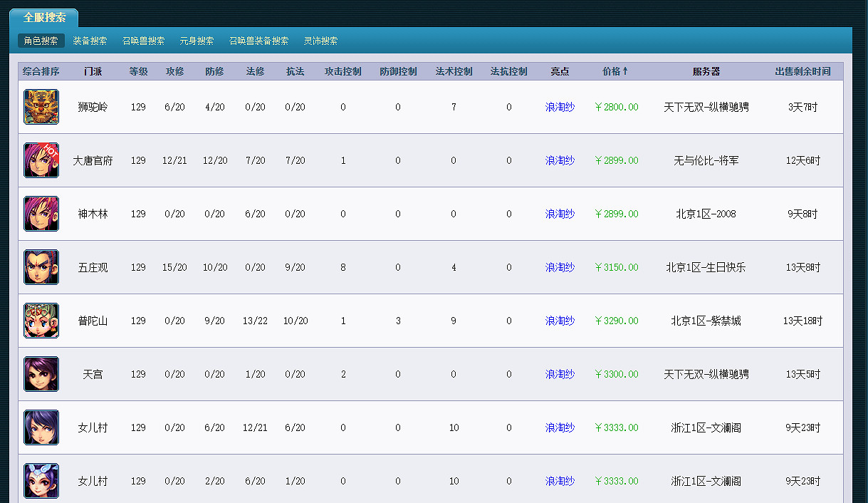Click the bottom 女儿村 character avatar
The height and width of the screenshot is (503, 868).
pos(41,481)
